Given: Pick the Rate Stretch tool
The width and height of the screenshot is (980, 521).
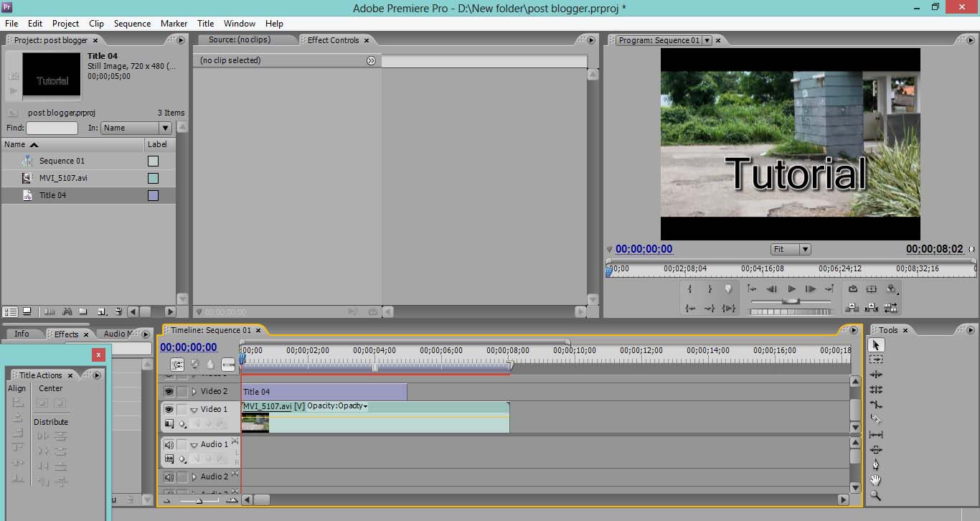Looking at the screenshot, I should 875,405.
